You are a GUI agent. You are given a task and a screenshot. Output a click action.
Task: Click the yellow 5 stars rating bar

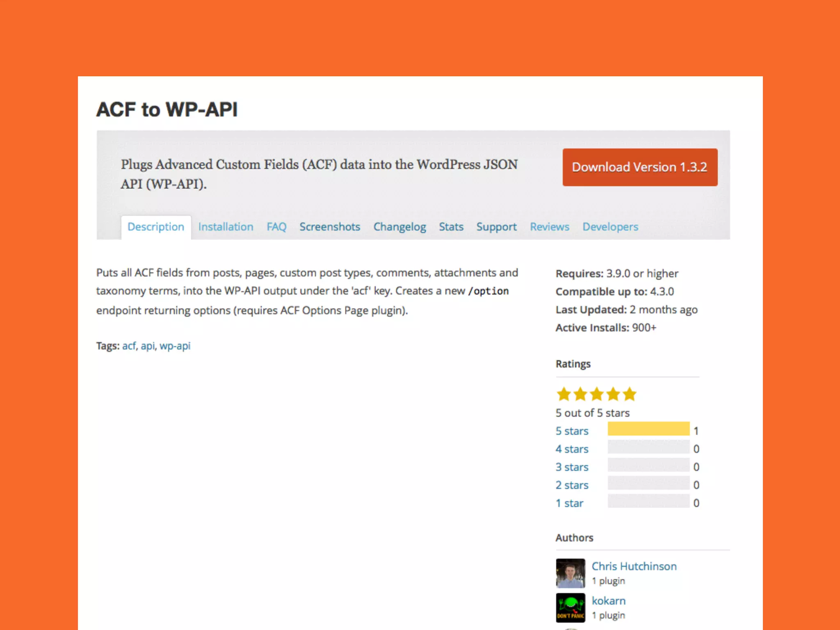point(648,429)
